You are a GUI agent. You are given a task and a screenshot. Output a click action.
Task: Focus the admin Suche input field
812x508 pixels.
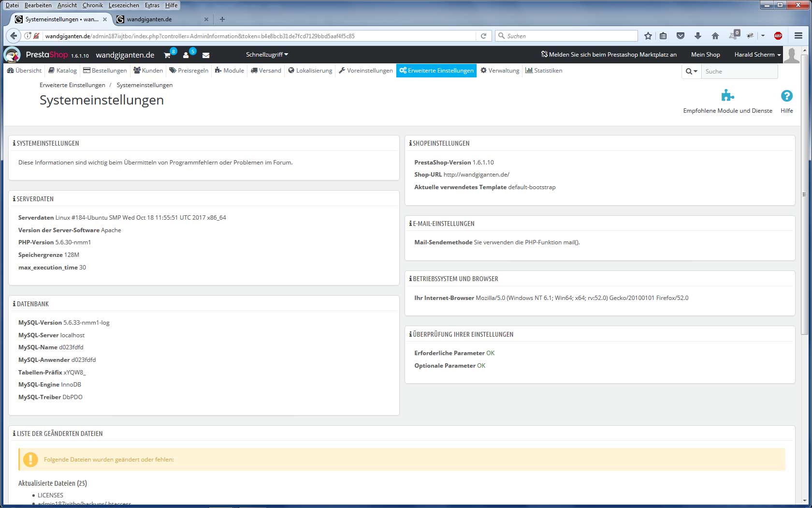tap(739, 71)
